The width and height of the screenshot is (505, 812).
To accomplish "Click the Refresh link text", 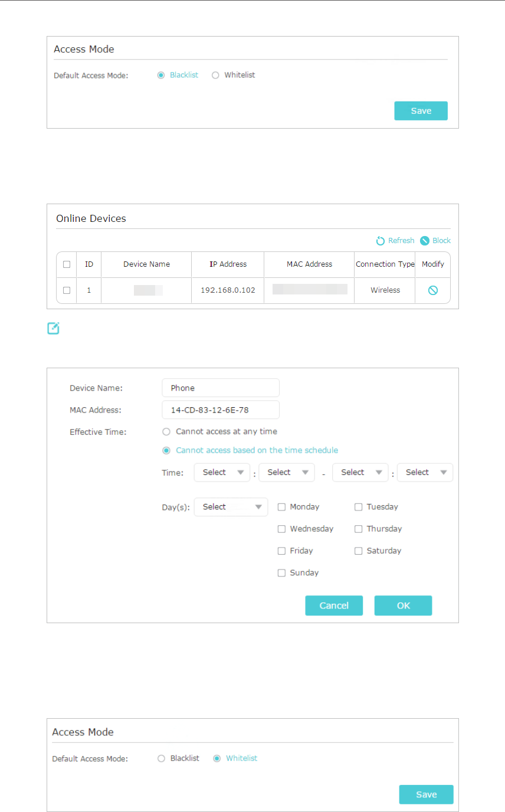I will coord(401,241).
